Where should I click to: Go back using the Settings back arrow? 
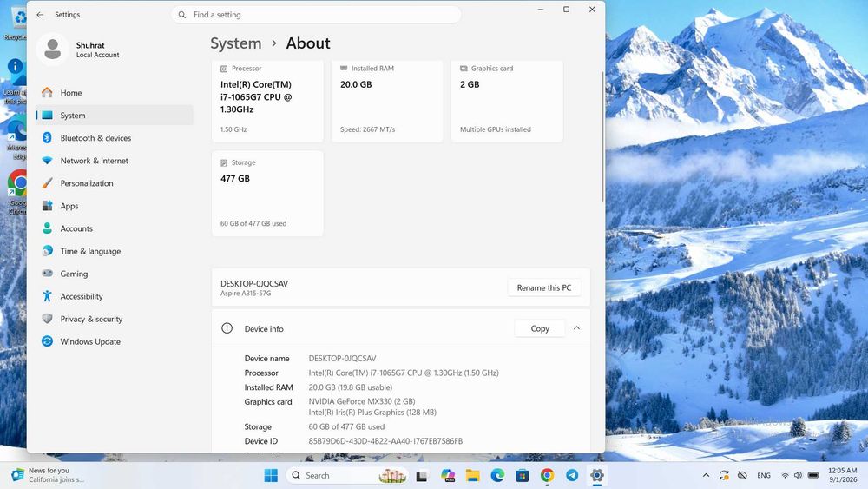[x=40, y=15]
